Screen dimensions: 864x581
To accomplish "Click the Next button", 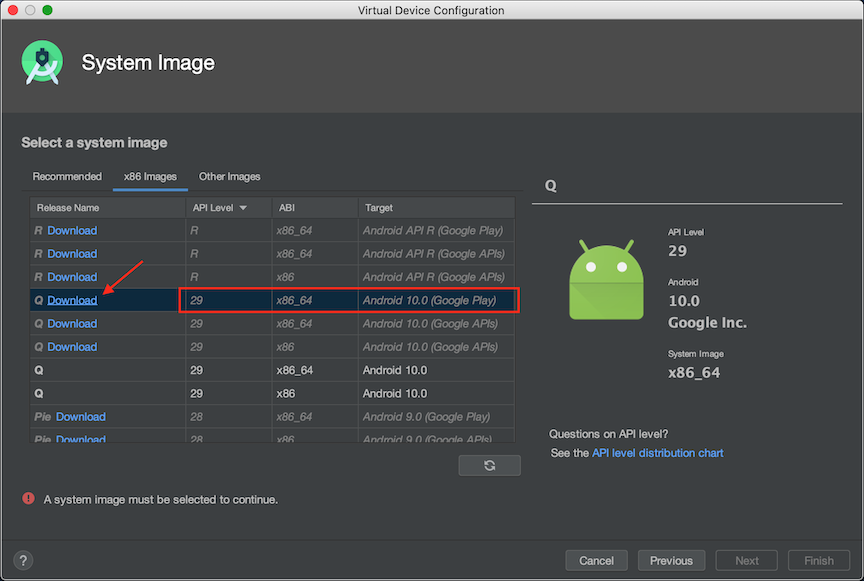I will (x=746, y=560).
